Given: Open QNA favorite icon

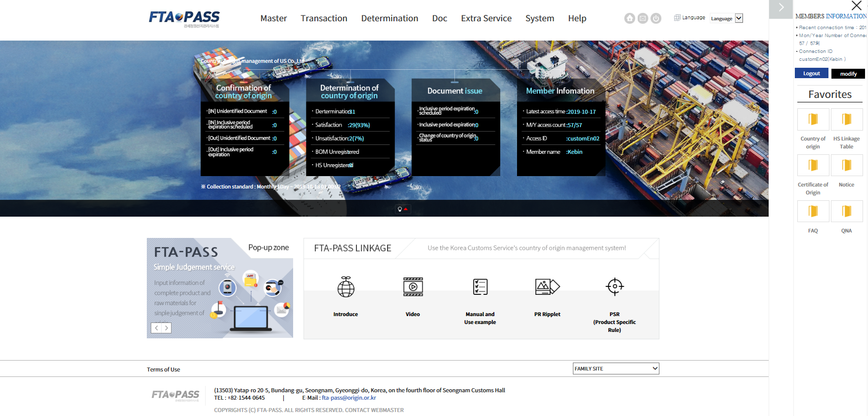Looking at the screenshot, I should tap(847, 211).
